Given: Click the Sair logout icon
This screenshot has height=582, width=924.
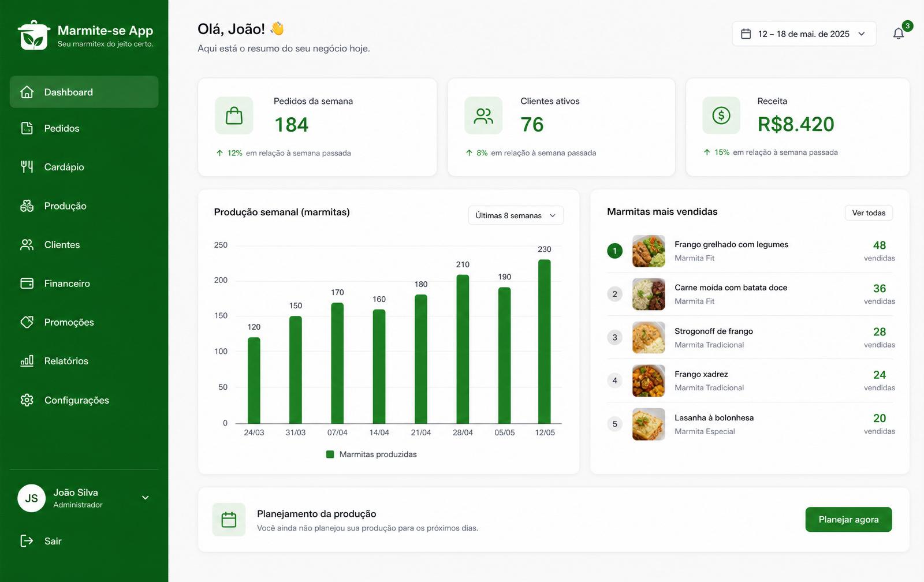Looking at the screenshot, I should point(27,541).
